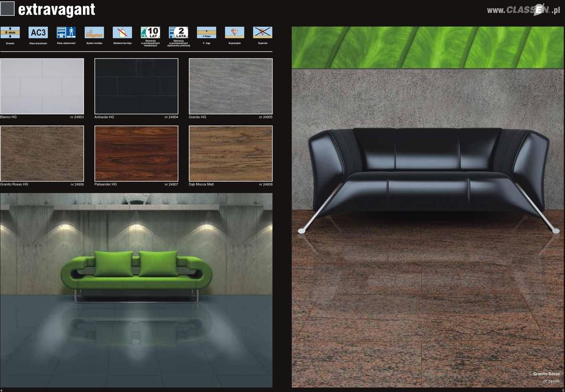This screenshot has width=565, height=392.
Task: Click the 'Superpołysk' caption
Action: point(235,43)
